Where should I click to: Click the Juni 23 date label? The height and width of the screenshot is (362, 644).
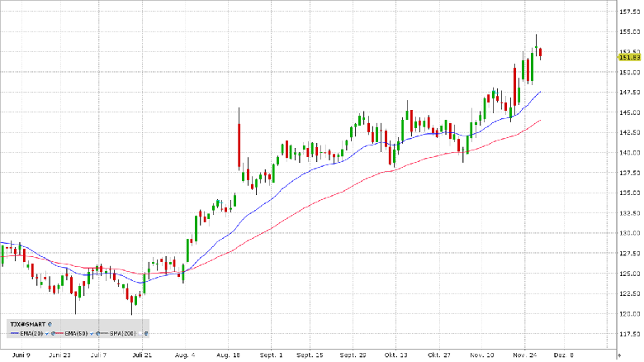click(60, 355)
